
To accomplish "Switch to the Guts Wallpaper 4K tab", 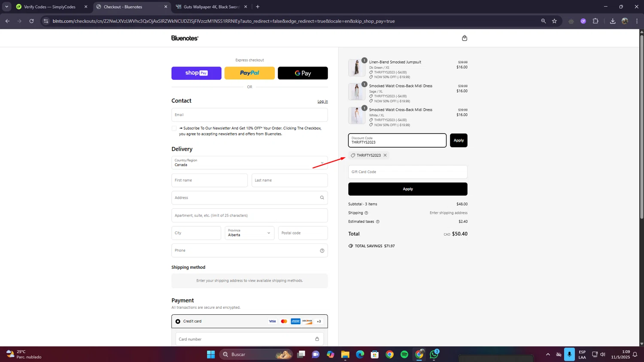I will coord(211,7).
